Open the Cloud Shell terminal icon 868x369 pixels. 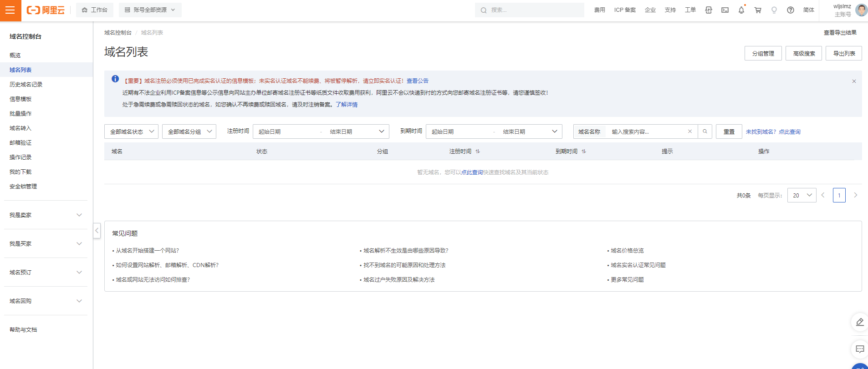[x=725, y=10]
